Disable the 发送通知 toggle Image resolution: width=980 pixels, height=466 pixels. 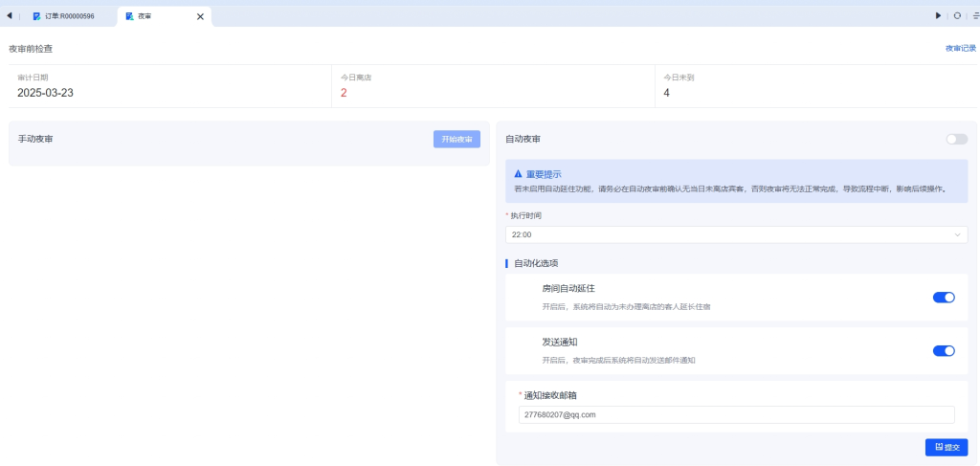click(944, 350)
